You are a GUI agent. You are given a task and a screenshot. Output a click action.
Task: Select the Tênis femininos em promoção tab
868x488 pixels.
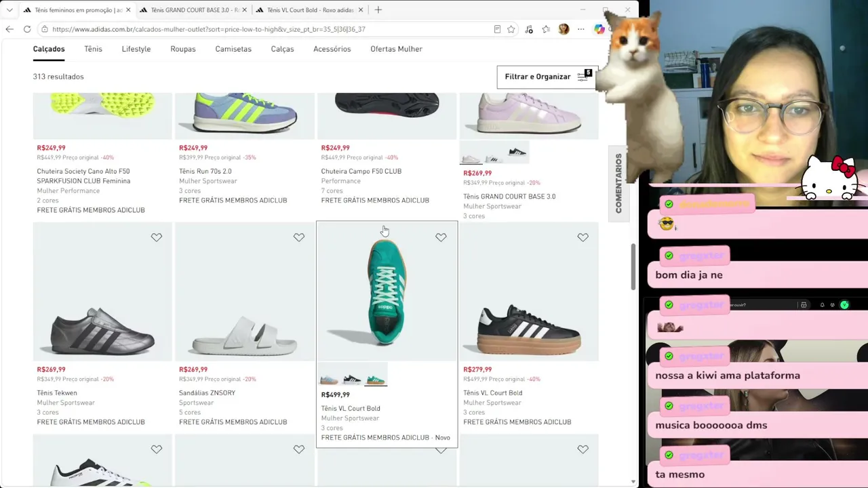(77, 10)
